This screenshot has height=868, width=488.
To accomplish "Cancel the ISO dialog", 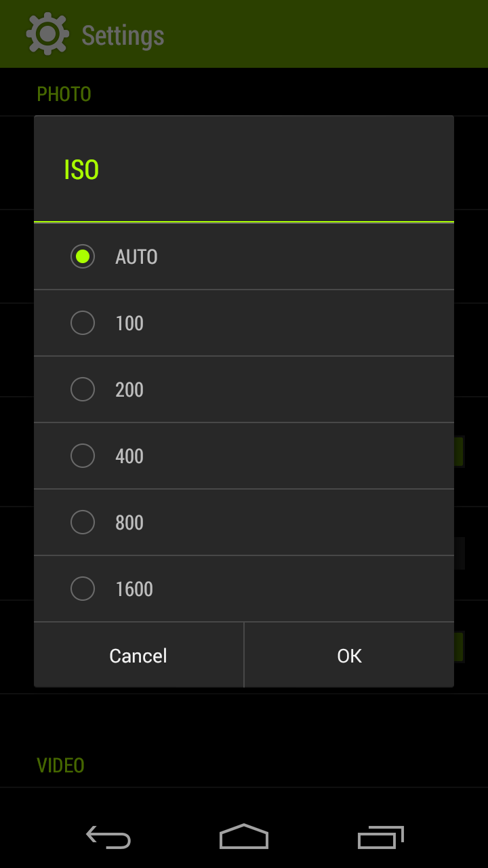I will (138, 656).
